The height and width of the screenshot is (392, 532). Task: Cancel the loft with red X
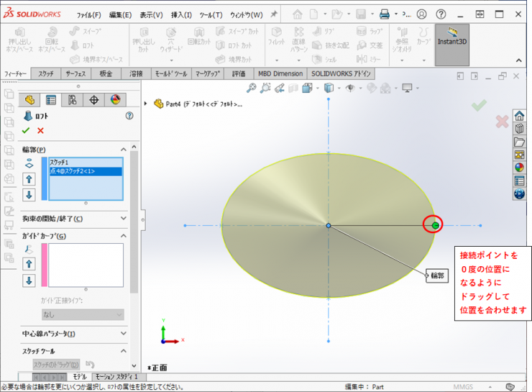[x=40, y=130]
